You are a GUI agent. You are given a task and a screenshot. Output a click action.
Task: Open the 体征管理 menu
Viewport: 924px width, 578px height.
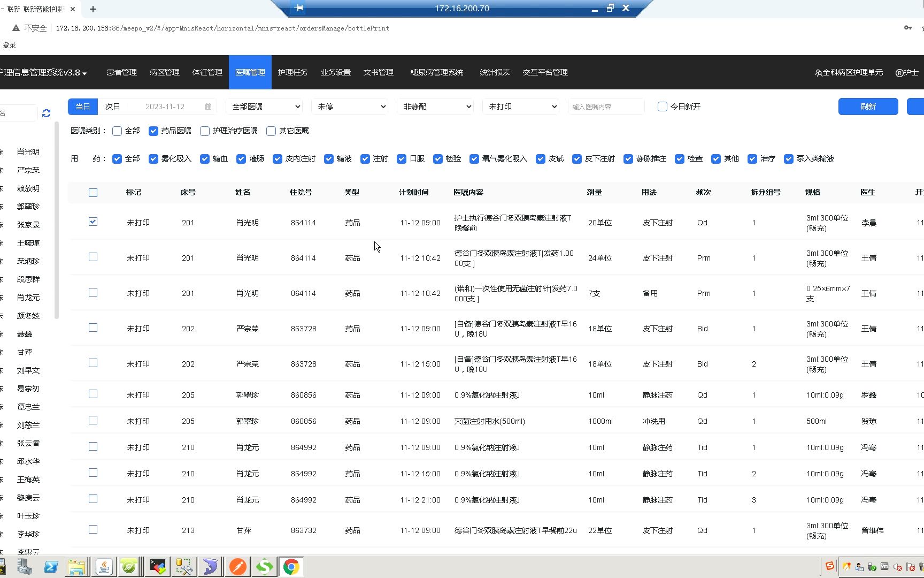207,72
